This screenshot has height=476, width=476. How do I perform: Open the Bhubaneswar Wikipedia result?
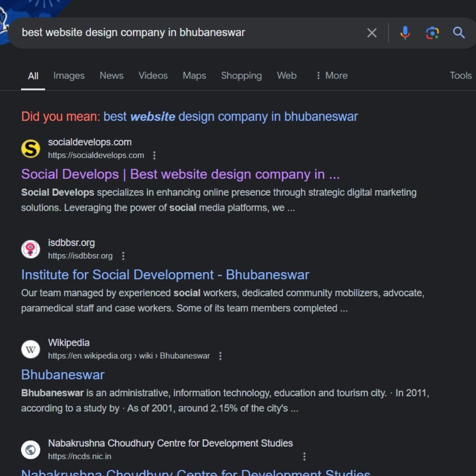(63, 375)
